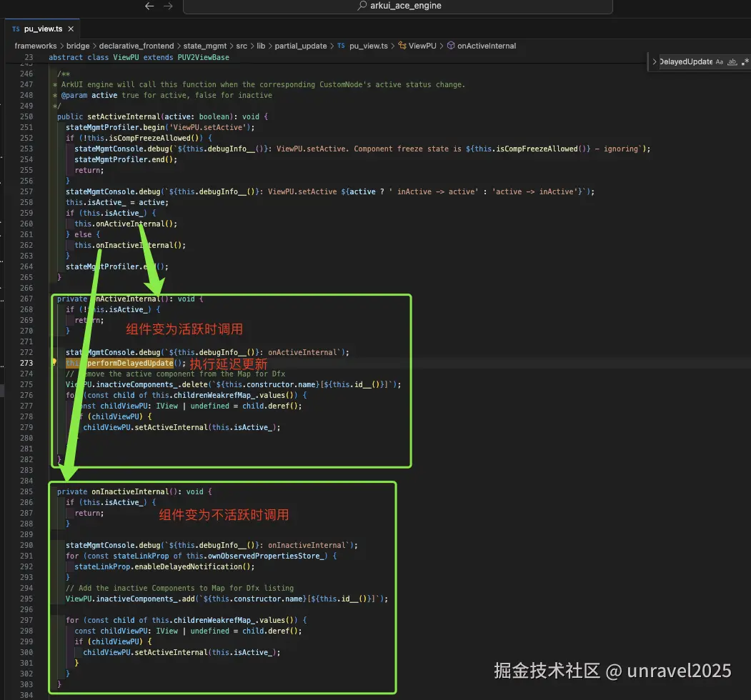The height and width of the screenshot is (700, 751).
Task: Click the TS file icon on the pu_view.ts tab
Action: pos(16,29)
